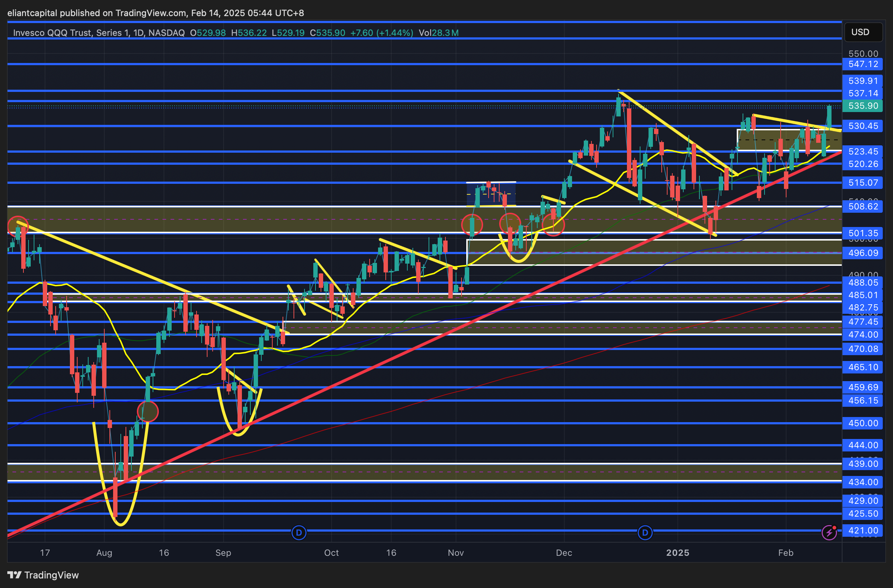Click the Feb label on the time axis

(786, 553)
